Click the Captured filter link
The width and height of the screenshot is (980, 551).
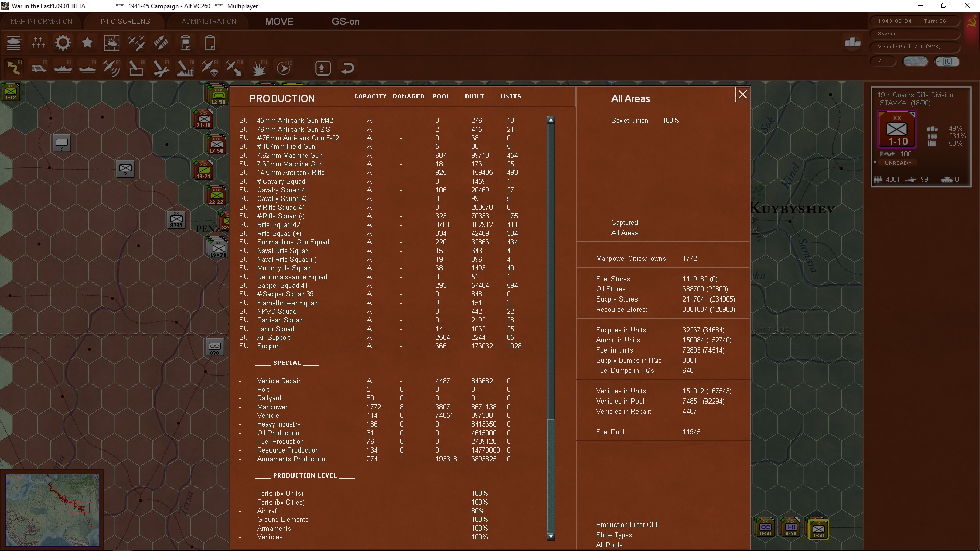pos(624,222)
